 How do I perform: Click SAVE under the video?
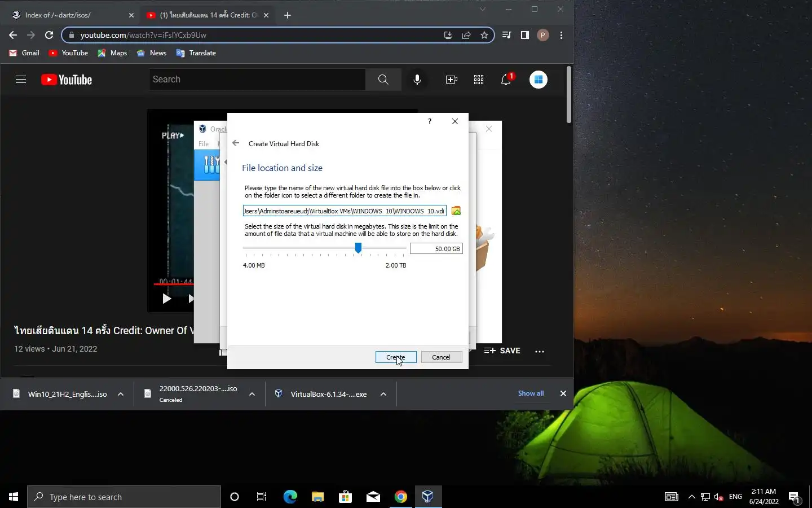click(x=502, y=351)
